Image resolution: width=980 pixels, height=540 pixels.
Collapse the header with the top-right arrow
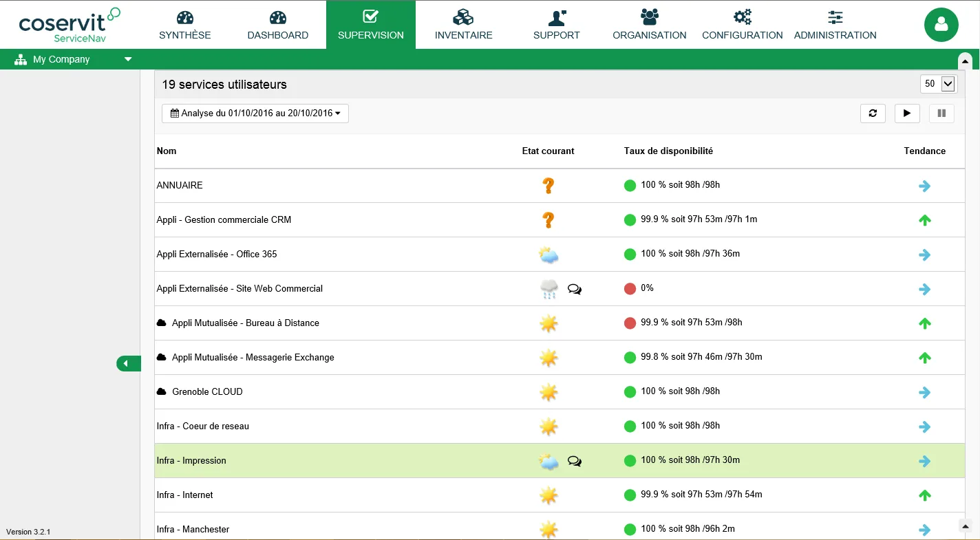(x=965, y=61)
